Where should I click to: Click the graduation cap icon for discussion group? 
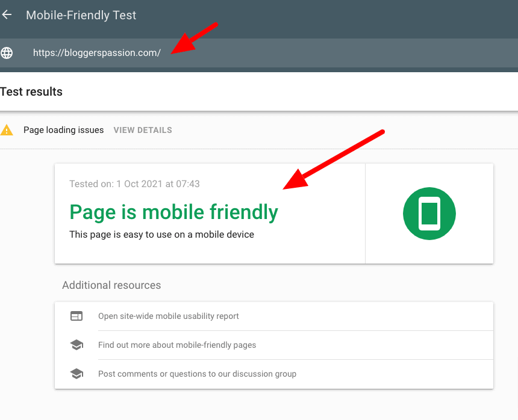pos(76,374)
